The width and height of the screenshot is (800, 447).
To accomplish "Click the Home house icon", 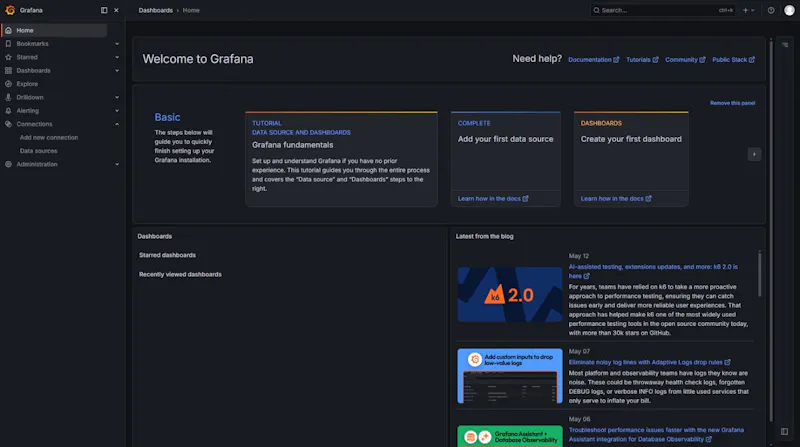I will (x=8, y=30).
